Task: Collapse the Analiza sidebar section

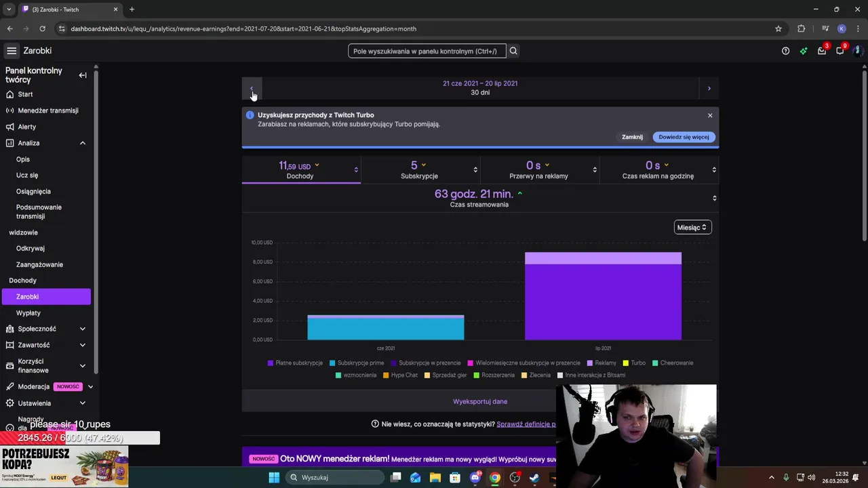Action: (x=83, y=143)
